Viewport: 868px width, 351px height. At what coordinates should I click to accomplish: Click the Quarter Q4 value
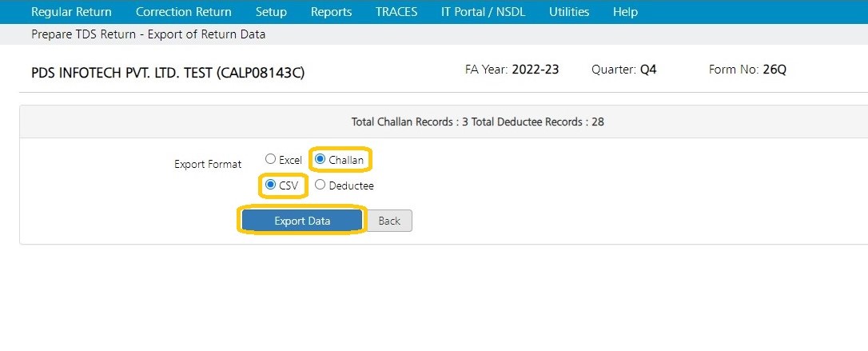click(648, 70)
